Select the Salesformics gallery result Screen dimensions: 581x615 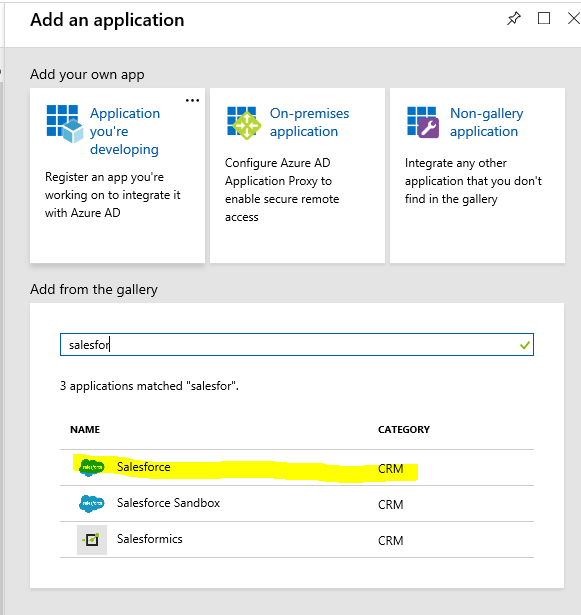(297, 540)
